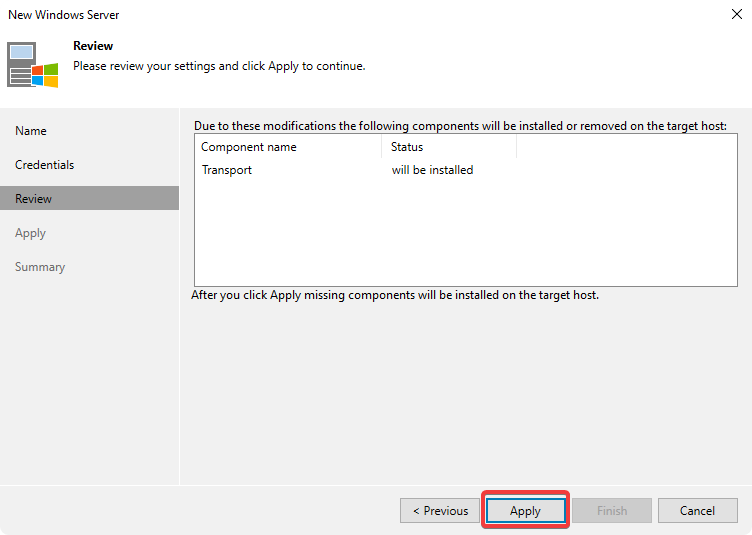The width and height of the screenshot is (752, 535).
Task: Cancel the New Windows Server wizard
Action: coord(697,511)
